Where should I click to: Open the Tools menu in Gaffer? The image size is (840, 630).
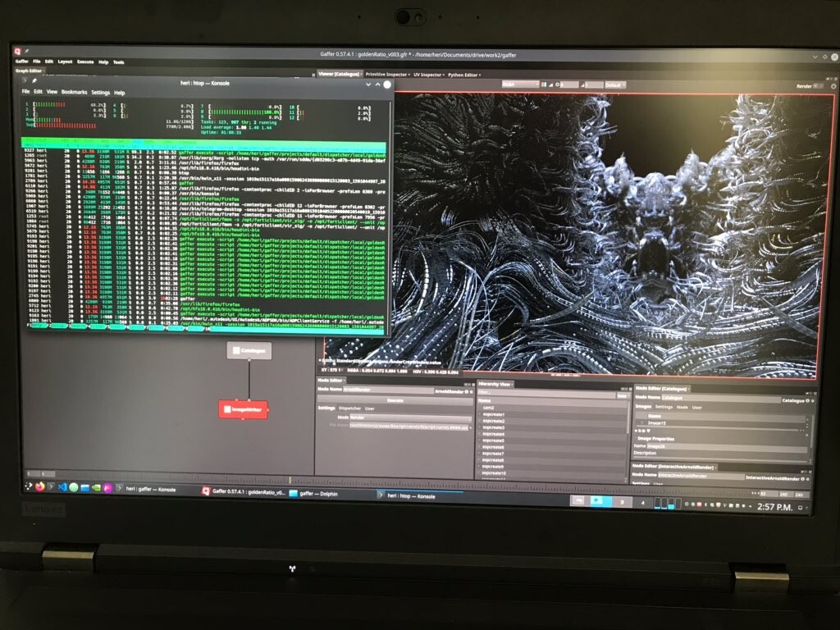(x=118, y=62)
